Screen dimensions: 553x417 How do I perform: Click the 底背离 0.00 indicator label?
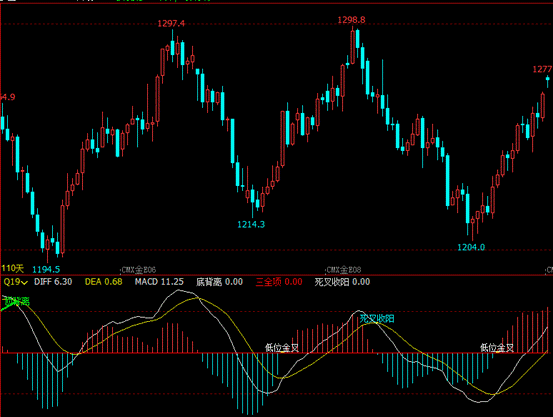pyautogui.click(x=219, y=282)
